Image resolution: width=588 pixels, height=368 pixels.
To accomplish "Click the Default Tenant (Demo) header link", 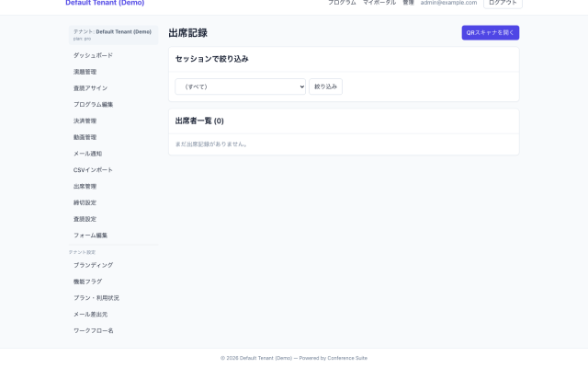I will tap(105, 3).
